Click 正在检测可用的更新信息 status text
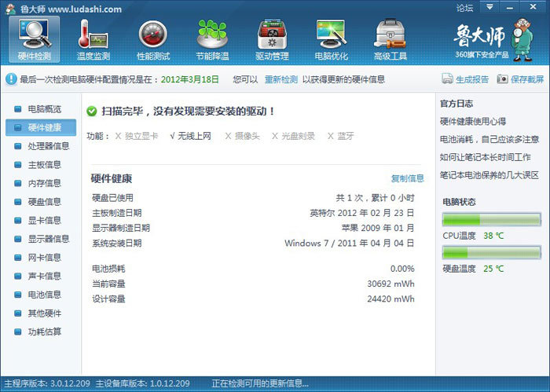Screen dimensions: 550x392 (260, 383)
